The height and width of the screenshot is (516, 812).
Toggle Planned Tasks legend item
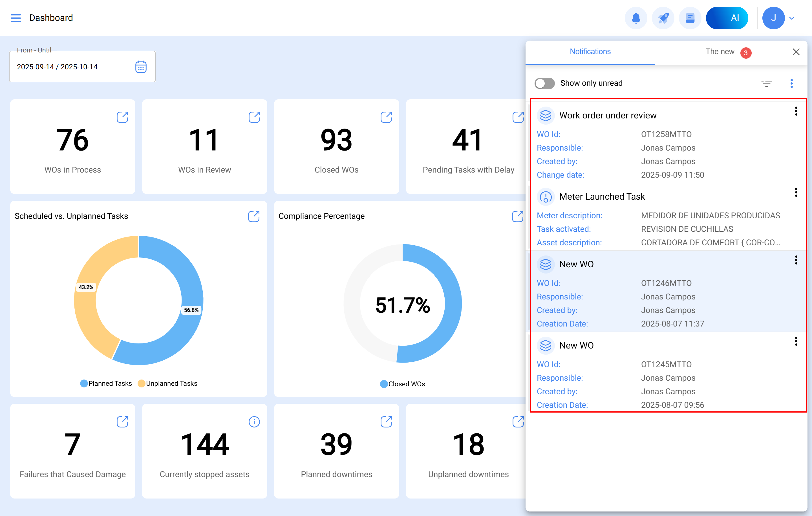coord(106,383)
